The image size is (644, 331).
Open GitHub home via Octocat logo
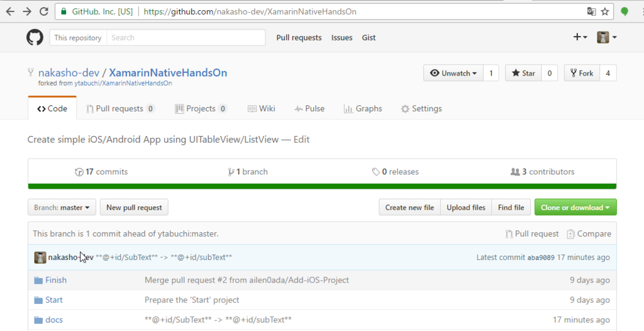pyautogui.click(x=35, y=37)
